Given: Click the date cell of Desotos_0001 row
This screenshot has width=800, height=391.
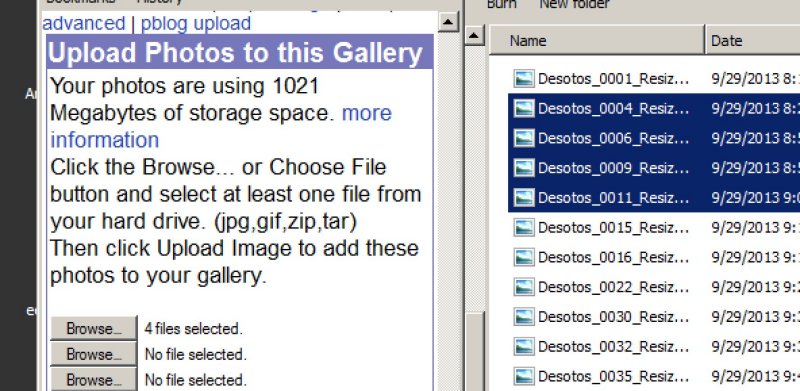Looking at the screenshot, I should click(x=756, y=79).
